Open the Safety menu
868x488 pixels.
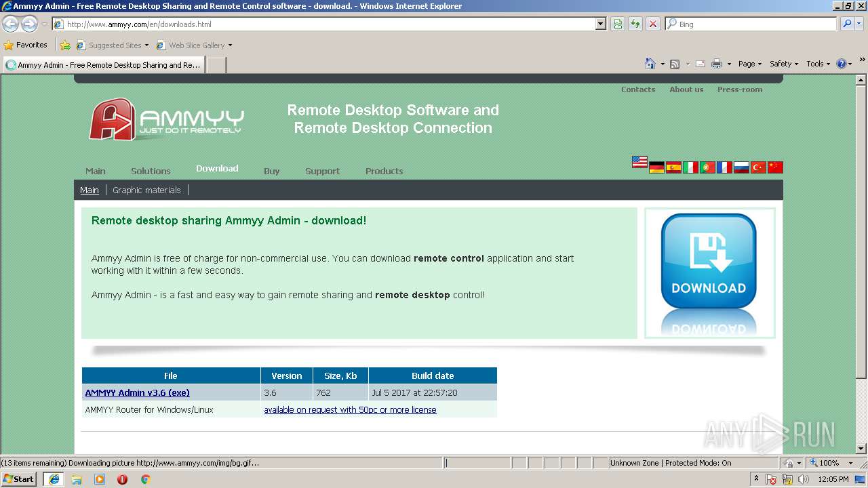pos(784,64)
